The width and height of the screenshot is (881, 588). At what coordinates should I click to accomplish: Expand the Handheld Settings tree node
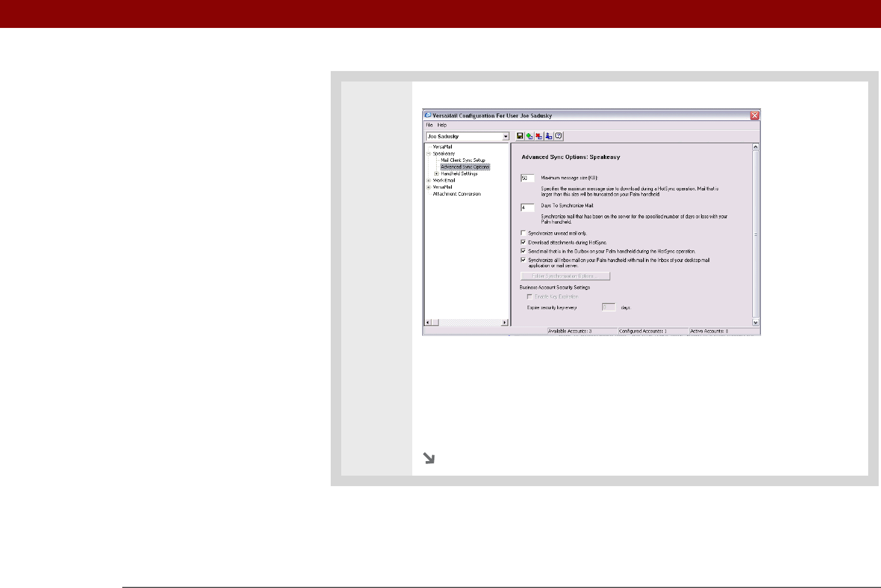[x=437, y=173]
